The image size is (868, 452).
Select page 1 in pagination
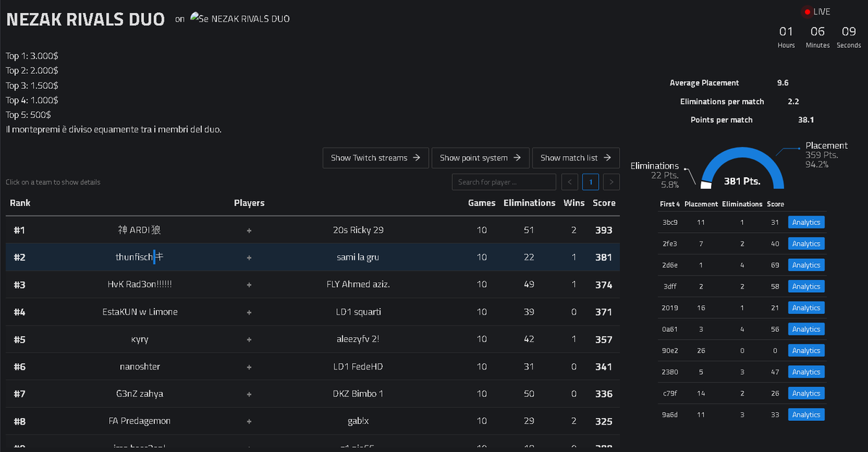(591, 182)
